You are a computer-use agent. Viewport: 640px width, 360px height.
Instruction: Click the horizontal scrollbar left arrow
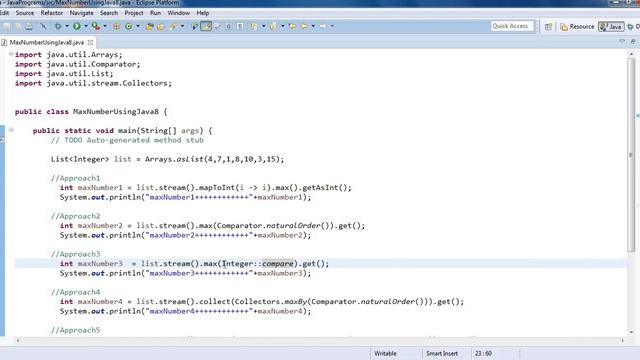(18, 340)
